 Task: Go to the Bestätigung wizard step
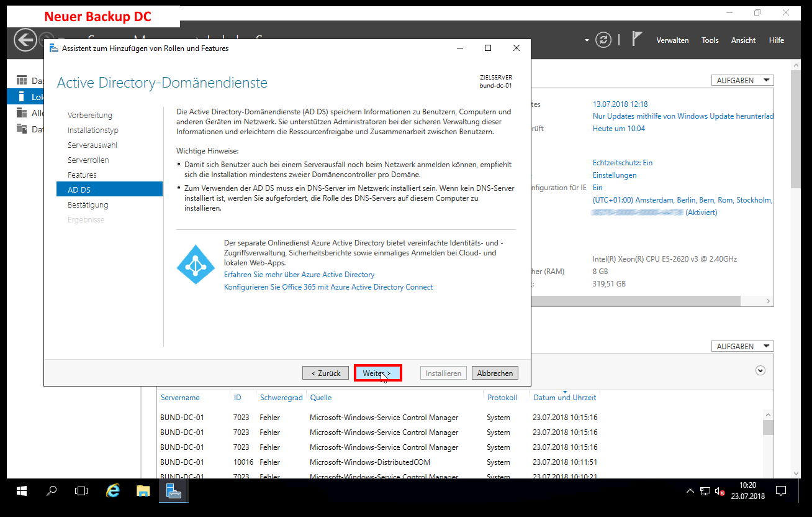(x=88, y=205)
